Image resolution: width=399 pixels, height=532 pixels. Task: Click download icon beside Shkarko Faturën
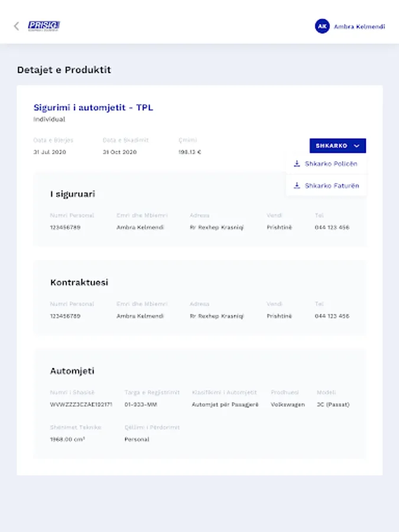pyautogui.click(x=297, y=186)
